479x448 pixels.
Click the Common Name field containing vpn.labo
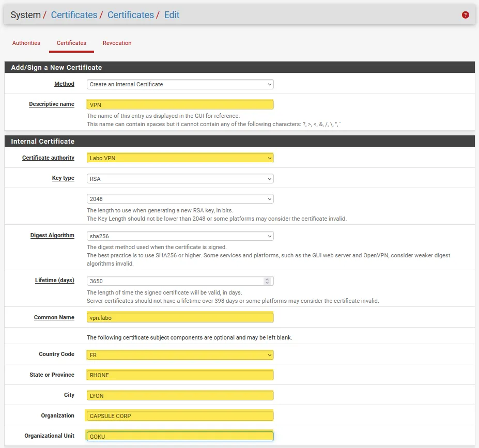pos(180,318)
